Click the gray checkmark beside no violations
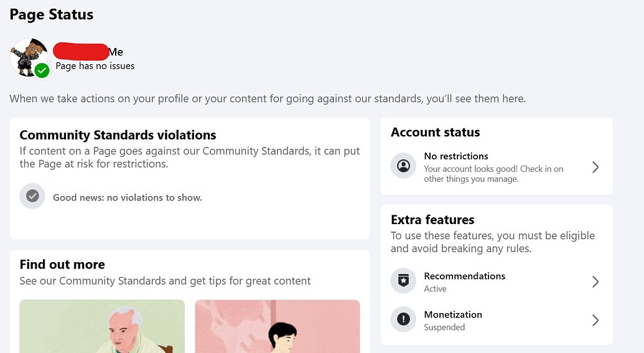This screenshot has width=644, height=353. point(32,196)
